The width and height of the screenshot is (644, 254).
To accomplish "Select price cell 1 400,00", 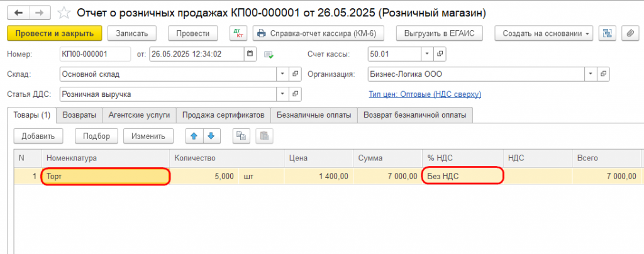I will [x=319, y=177].
